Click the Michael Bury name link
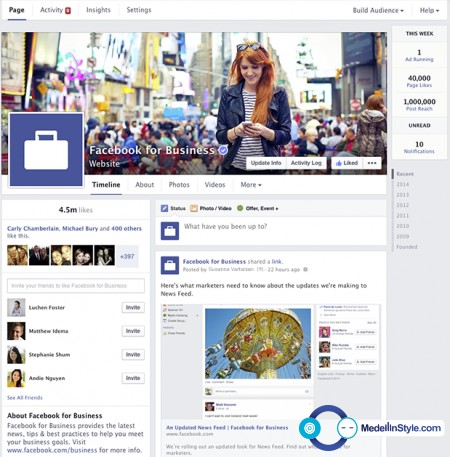450x457 pixels. tap(80, 228)
